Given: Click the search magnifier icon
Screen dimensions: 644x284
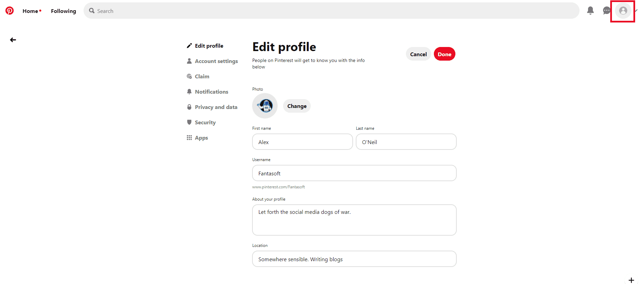Looking at the screenshot, I should coord(92,11).
